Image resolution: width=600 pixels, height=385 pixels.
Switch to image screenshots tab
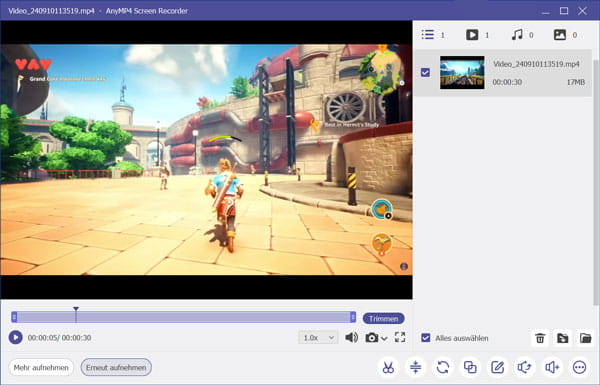pos(565,35)
